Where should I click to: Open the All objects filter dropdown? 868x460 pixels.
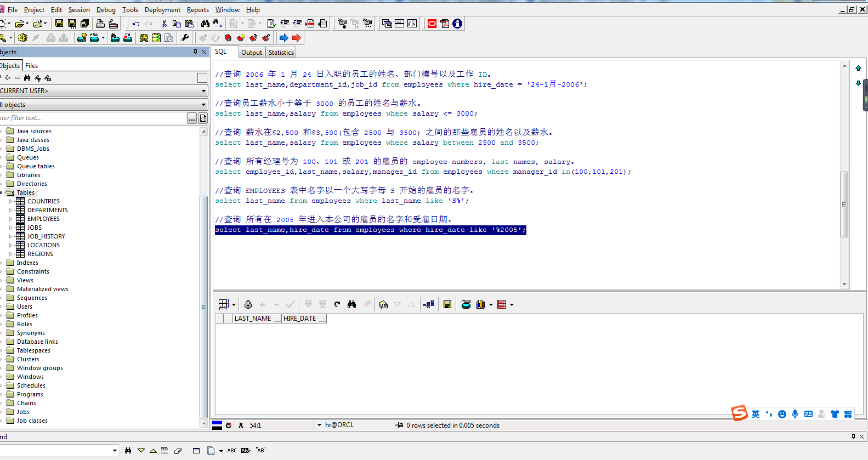(x=103, y=105)
